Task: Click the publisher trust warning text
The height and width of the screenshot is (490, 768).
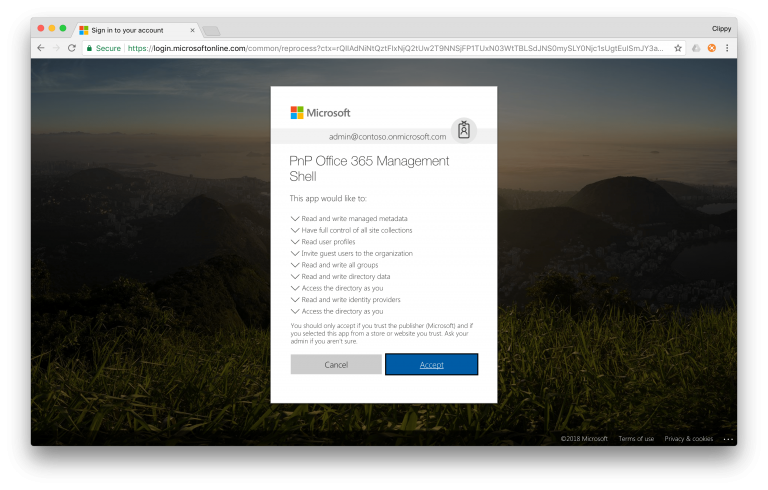Action: (x=382, y=333)
